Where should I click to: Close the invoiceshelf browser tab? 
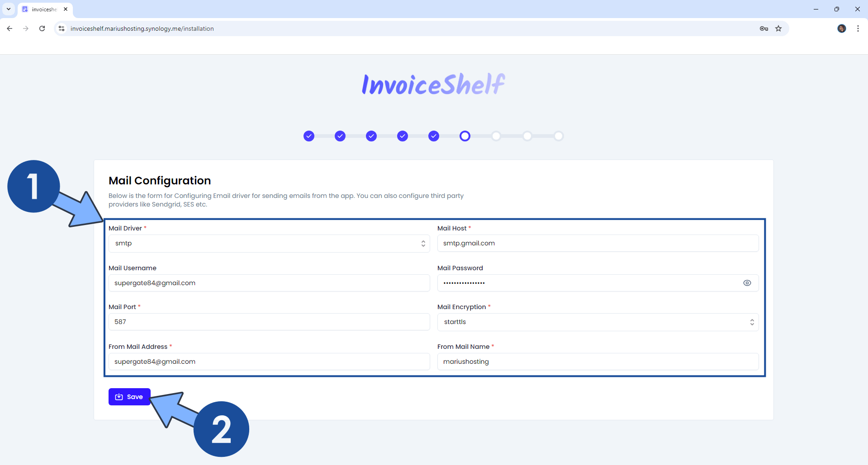click(66, 9)
